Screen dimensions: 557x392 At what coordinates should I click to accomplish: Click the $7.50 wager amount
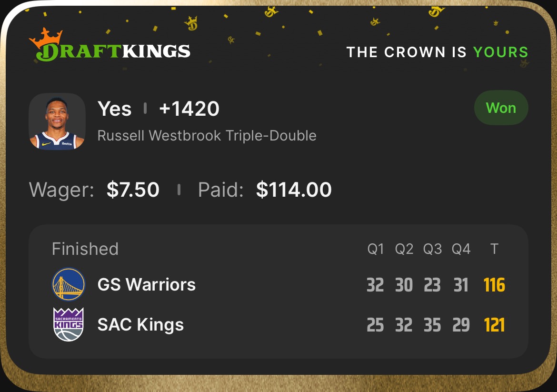coord(133,190)
